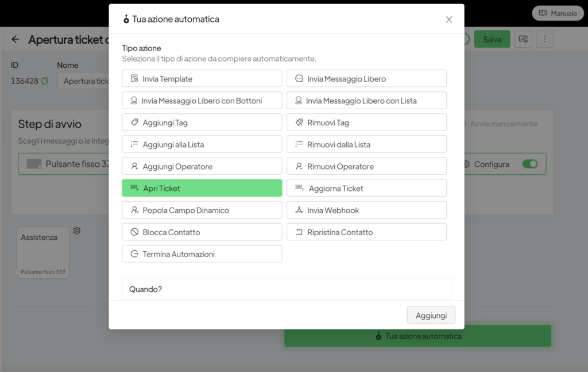Choose the Blocca Contatto action
The image size is (588, 372).
click(202, 232)
